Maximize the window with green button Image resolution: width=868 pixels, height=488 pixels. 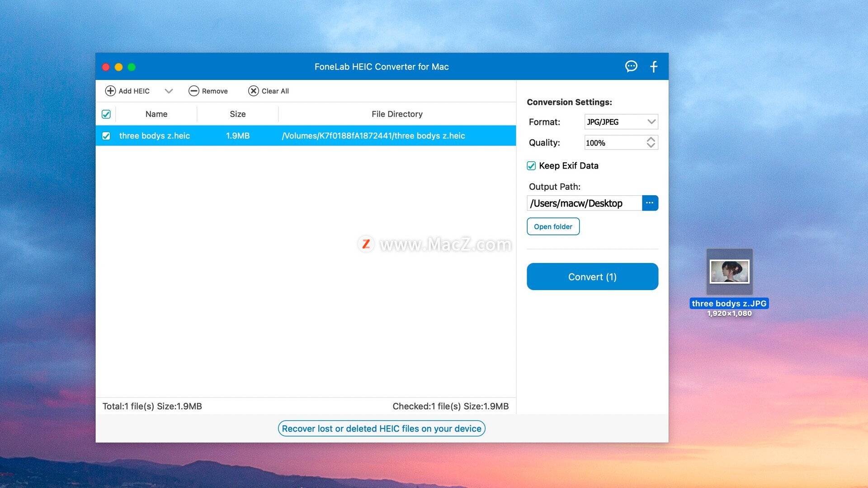point(132,67)
